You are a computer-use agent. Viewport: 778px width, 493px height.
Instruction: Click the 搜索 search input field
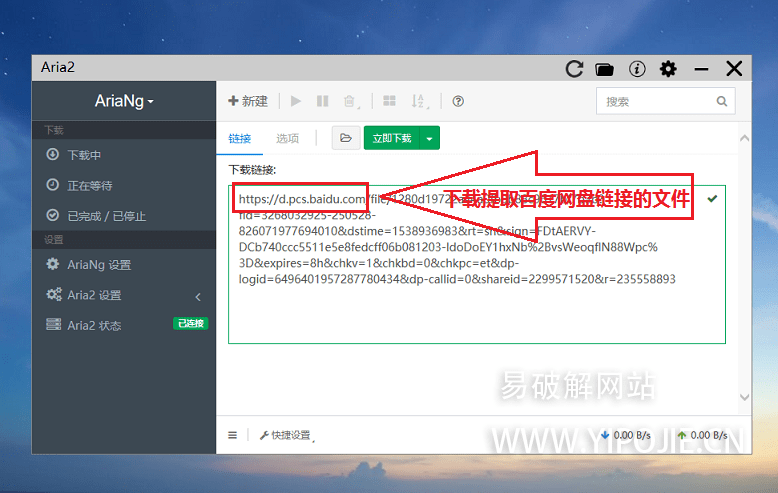click(x=656, y=101)
